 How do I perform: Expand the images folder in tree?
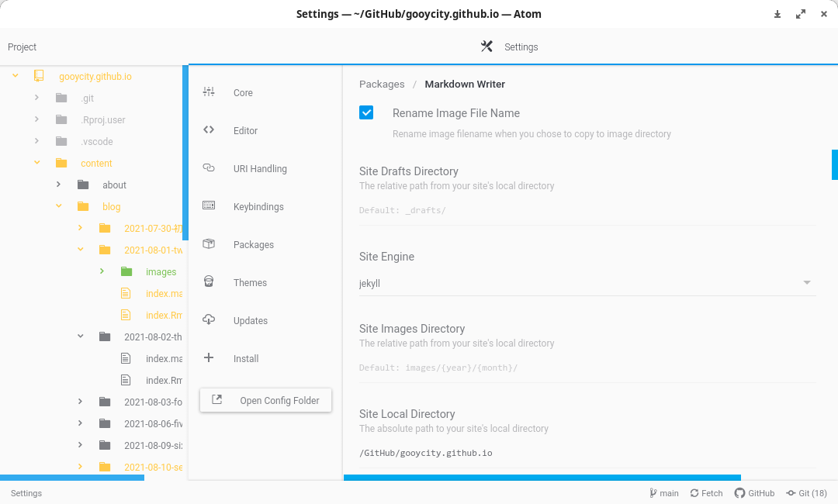pos(102,271)
